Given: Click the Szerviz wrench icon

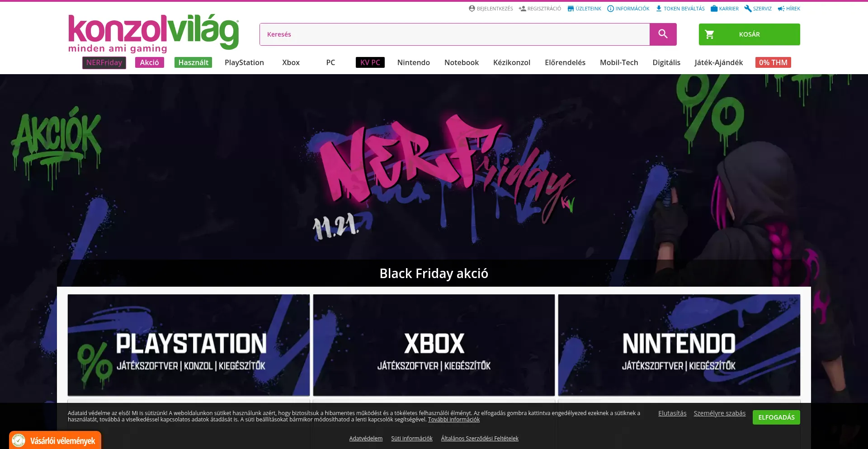Looking at the screenshot, I should 748,9.
